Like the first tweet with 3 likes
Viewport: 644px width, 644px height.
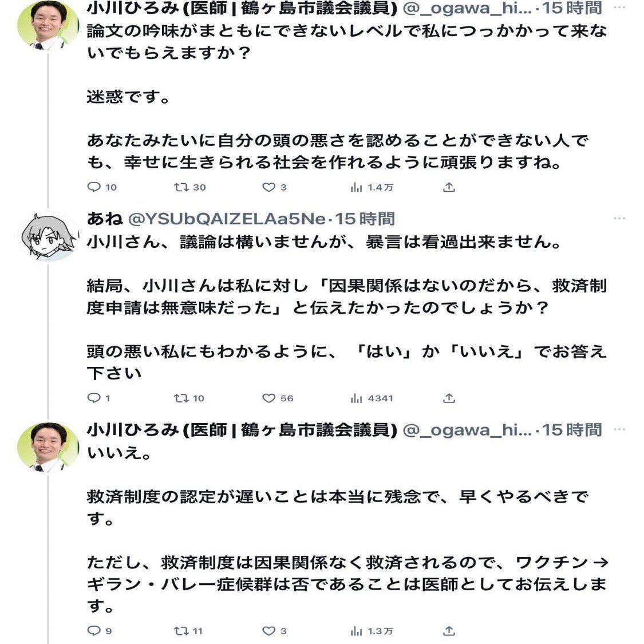274,188
